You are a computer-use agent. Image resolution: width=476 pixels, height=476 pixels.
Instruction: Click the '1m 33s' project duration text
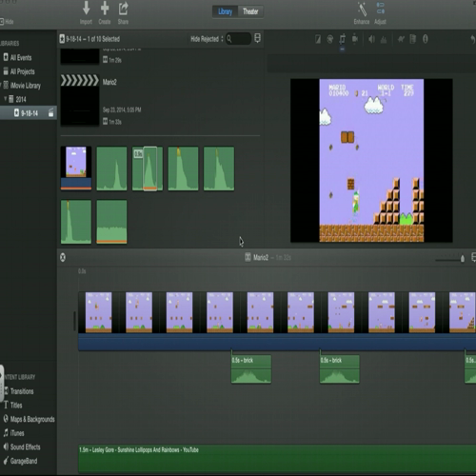pos(115,122)
